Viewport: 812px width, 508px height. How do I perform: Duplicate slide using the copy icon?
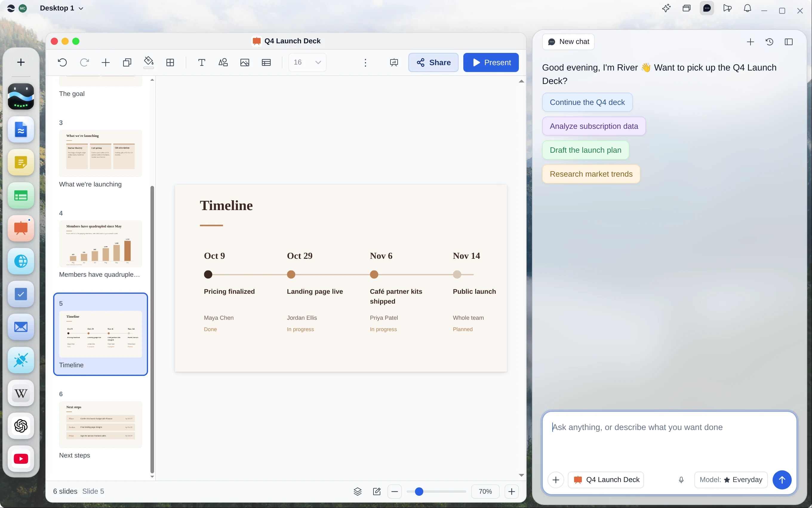(127, 62)
